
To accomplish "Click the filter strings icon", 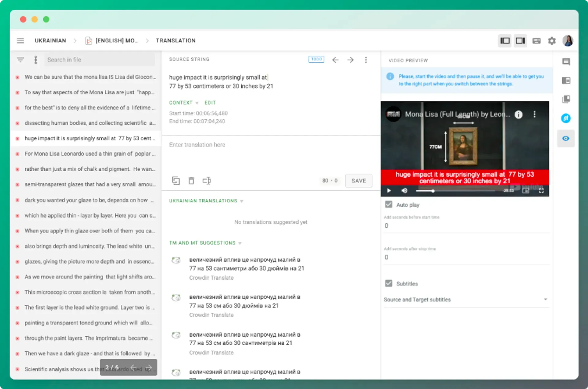I will tap(20, 60).
